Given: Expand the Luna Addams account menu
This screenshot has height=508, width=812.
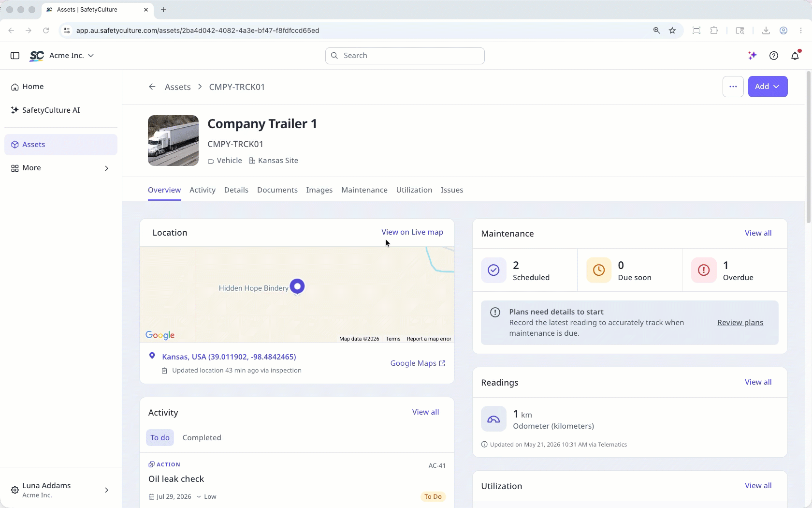Looking at the screenshot, I should [x=61, y=490].
